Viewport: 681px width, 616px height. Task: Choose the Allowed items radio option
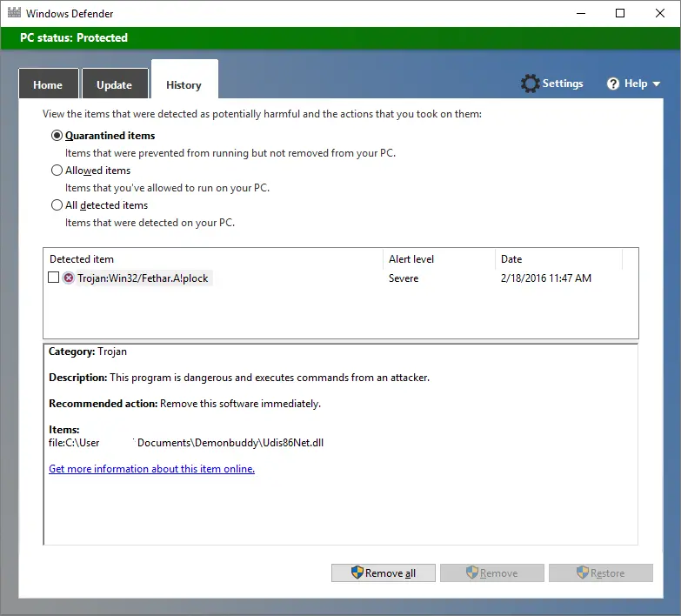click(x=57, y=171)
